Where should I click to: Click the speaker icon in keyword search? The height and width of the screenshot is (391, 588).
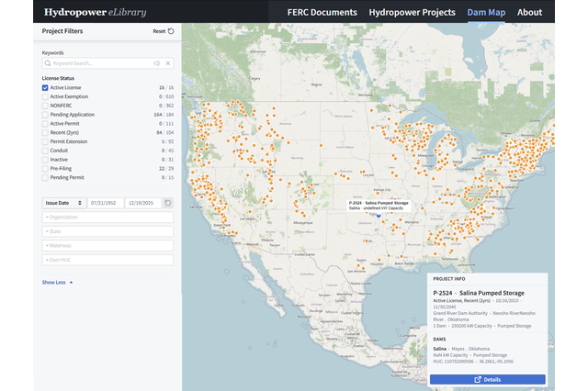[157, 63]
